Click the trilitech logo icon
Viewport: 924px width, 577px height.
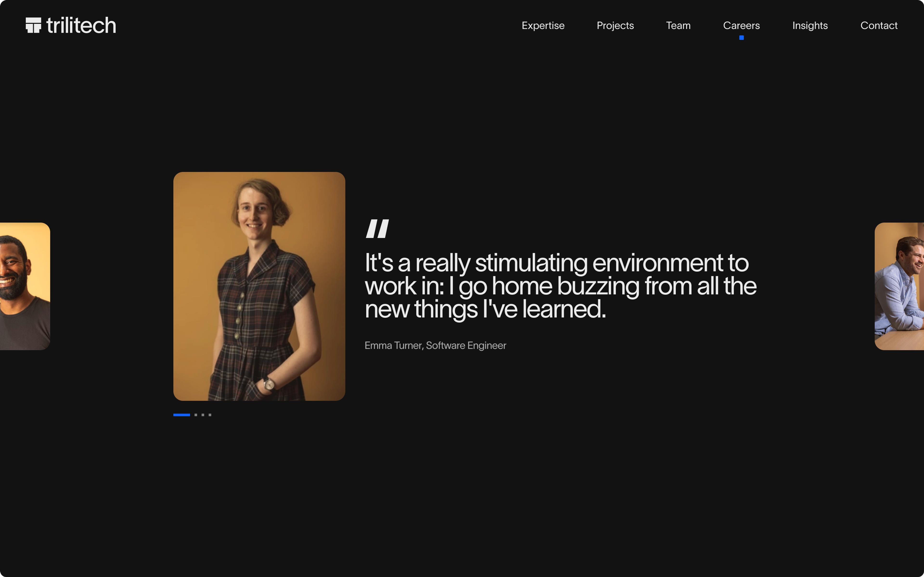[33, 25]
